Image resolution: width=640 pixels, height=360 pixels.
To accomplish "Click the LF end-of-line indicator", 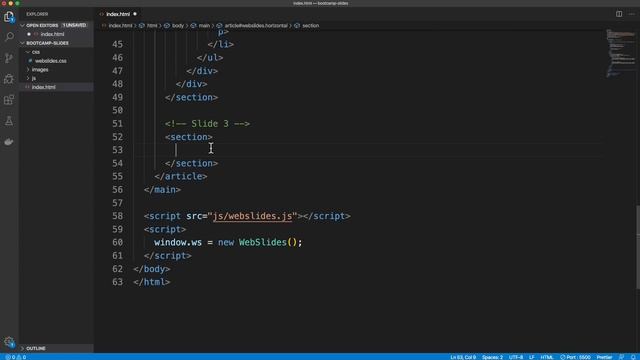I will click(x=531, y=357).
